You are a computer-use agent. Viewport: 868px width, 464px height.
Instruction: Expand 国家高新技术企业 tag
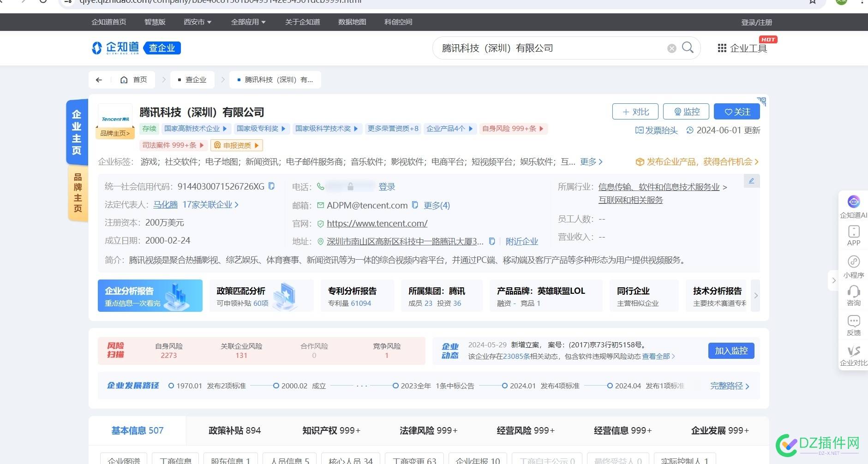tap(196, 129)
